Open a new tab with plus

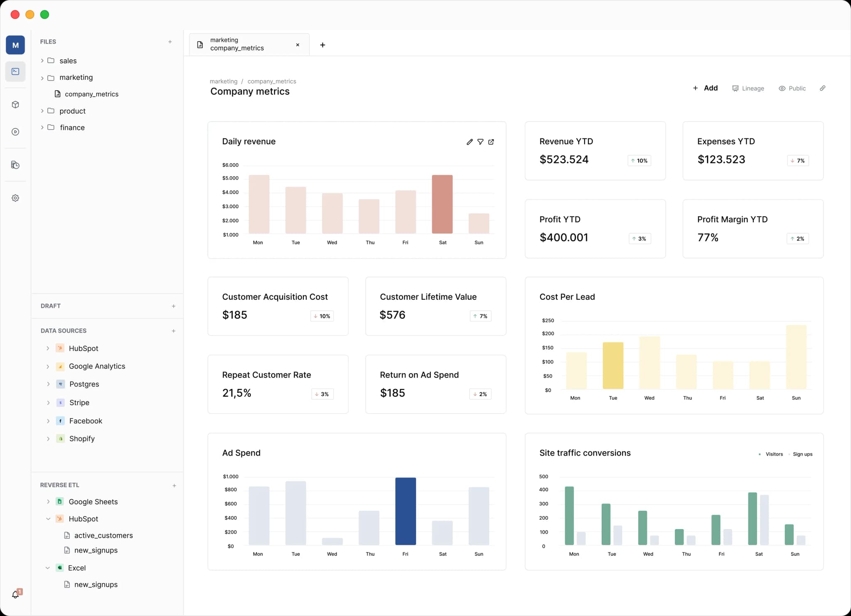pos(322,45)
